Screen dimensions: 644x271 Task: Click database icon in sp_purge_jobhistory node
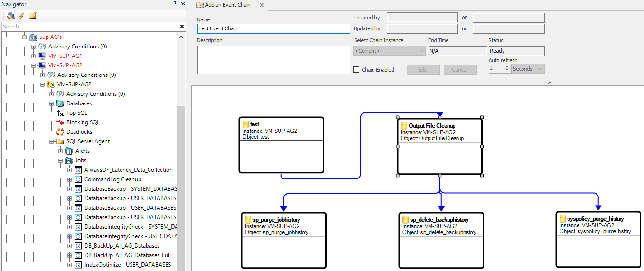248,220
